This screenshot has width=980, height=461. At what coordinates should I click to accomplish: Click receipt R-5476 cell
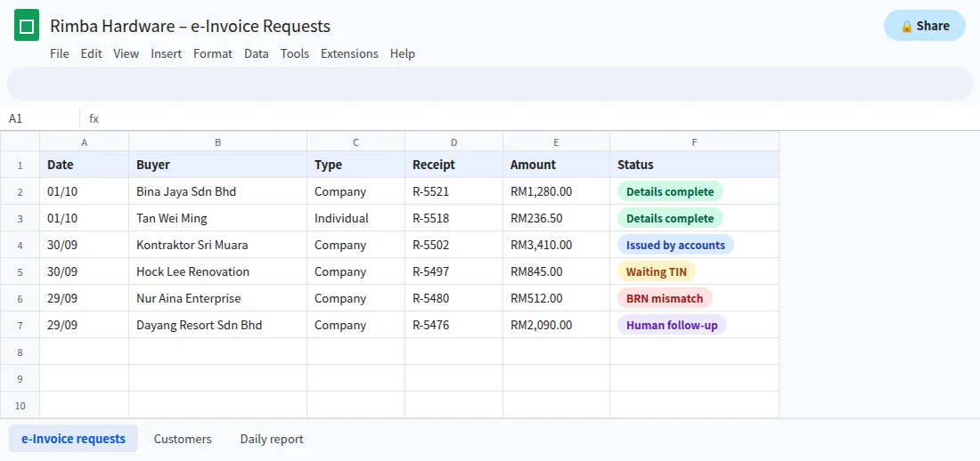(454, 325)
